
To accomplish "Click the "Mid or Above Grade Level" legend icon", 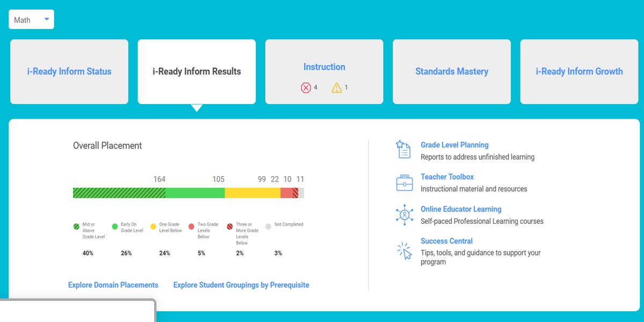I will coord(76,225).
